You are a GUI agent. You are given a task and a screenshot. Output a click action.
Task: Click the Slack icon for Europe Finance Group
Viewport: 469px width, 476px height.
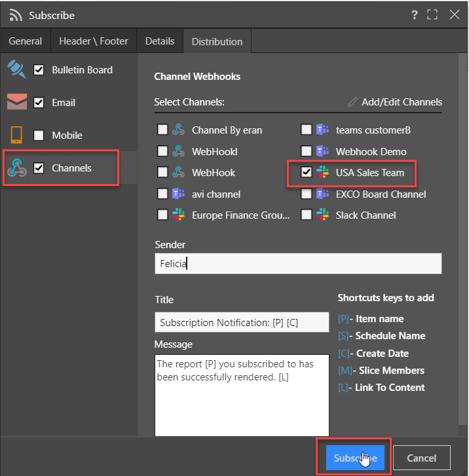coord(178,215)
